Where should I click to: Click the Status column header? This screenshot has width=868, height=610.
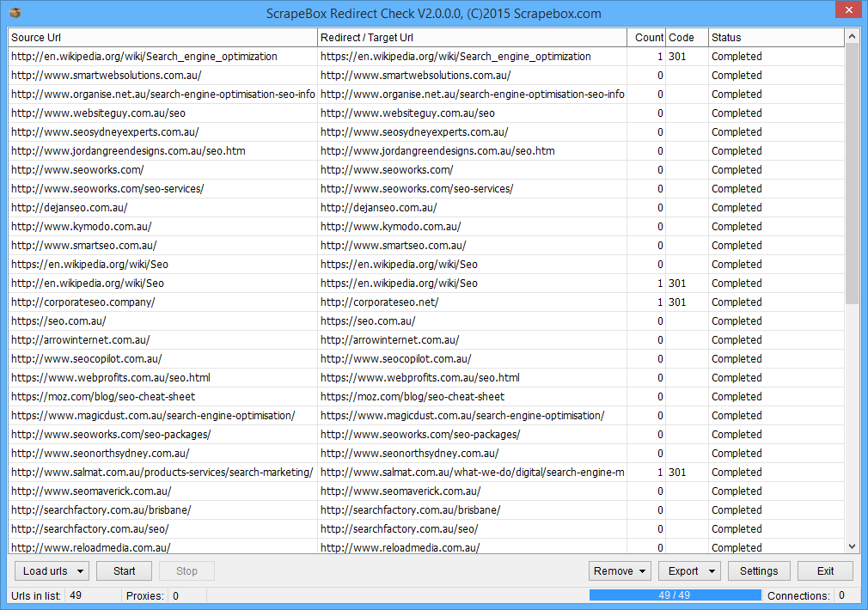click(x=776, y=38)
